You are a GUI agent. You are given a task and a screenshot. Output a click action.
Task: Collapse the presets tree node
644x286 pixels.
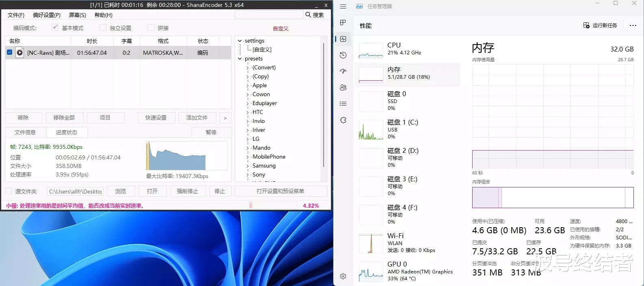240,59
